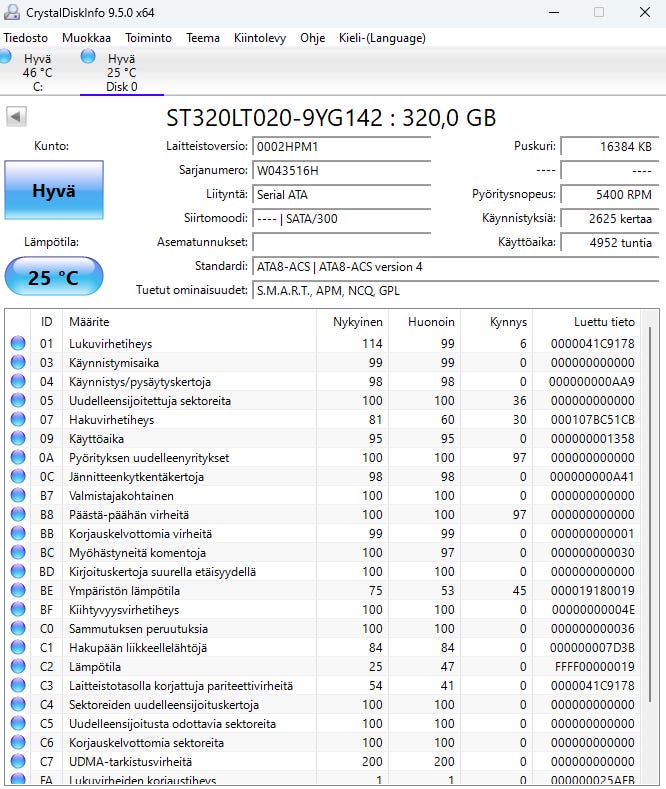This screenshot has width=666, height=789.
Task: Click the Hyvä health status button
Action: (53, 191)
